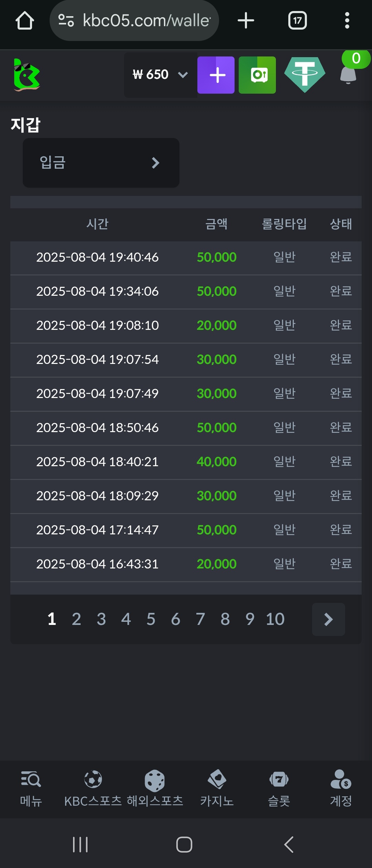This screenshot has height=868, width=372.
Task: Jump to page 10 of history
Action: click(x=275, y=619)
